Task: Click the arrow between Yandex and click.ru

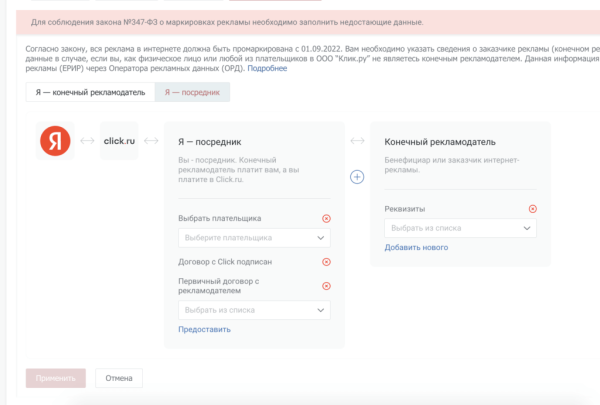Action: (x=87, y=141)
